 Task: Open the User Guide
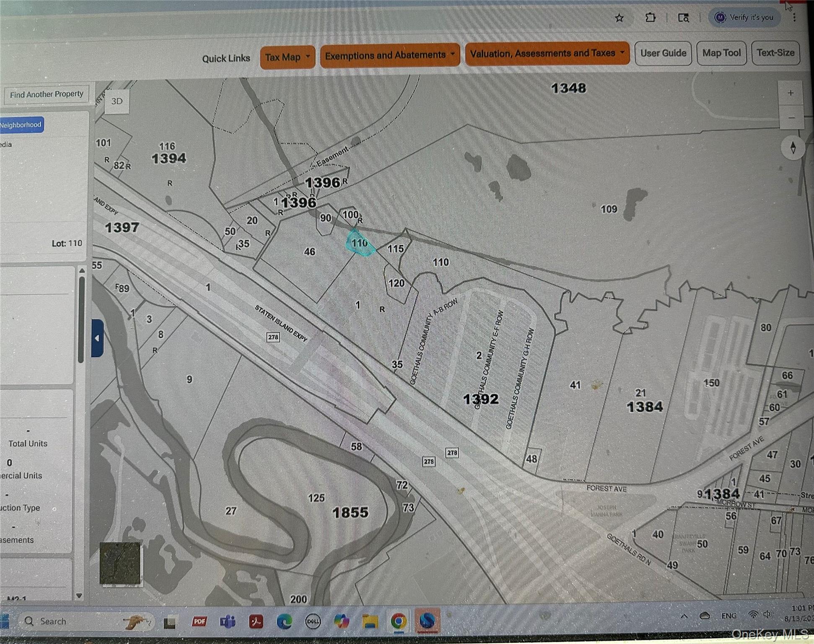(x=663, y=53)
